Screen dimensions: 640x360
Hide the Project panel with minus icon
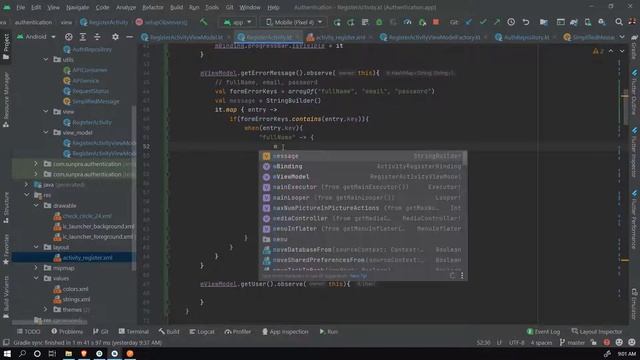pyautogui.click(x=129, y=37)
